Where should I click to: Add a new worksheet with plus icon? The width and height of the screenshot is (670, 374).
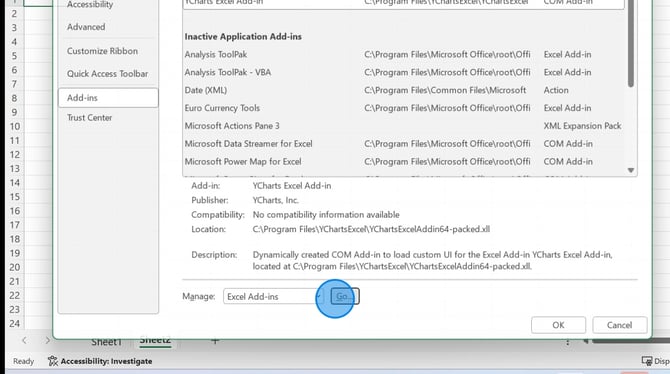tap(215, 341)
